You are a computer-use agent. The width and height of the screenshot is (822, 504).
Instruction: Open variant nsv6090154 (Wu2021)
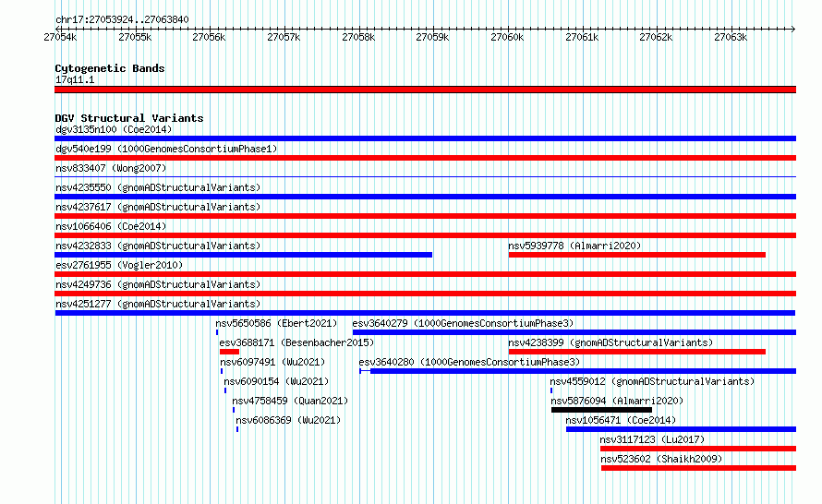[x=276, y=381]
